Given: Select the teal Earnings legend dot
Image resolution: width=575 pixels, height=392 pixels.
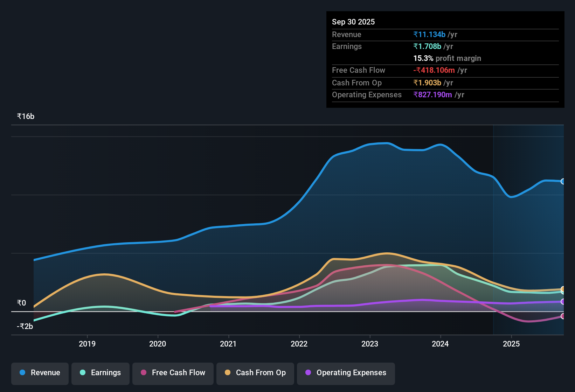Looking at the screenshot, I should pyautogui.click(x=82, y=373).
